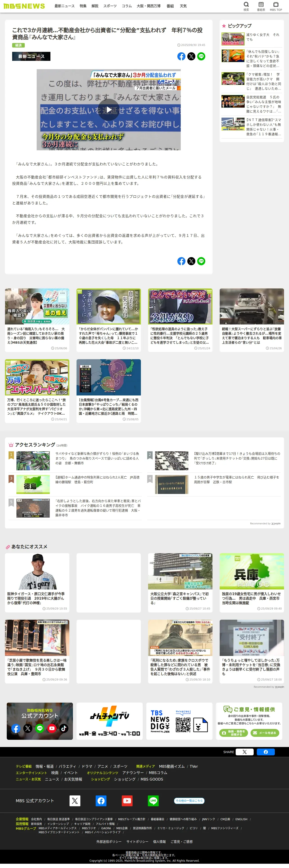This screenshot has height=868, width=289.
Task: Open MBS official Facebook account in footer
Action: point(101,801)
